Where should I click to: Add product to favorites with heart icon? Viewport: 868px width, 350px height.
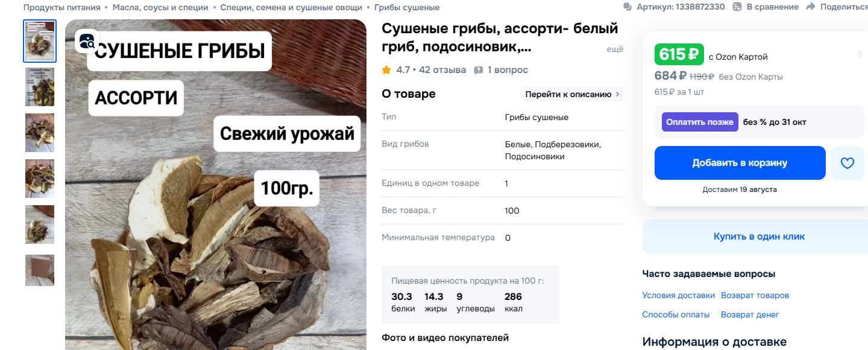pos(848,163)
